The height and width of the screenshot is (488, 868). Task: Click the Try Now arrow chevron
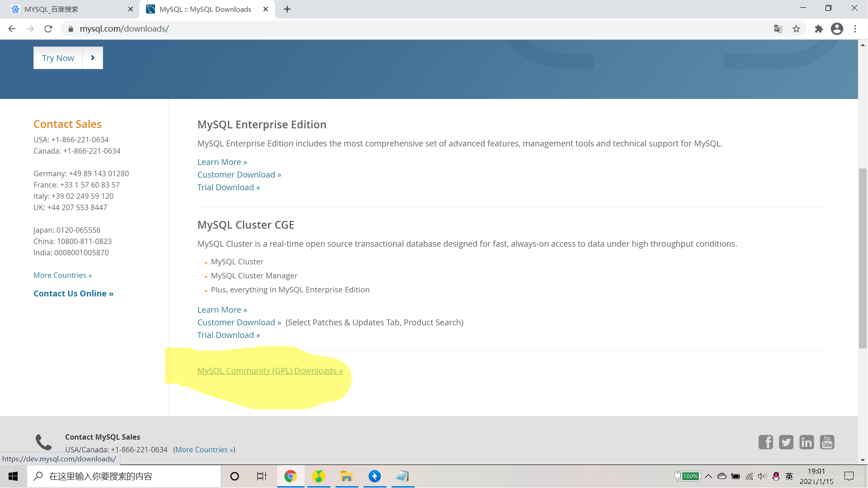coord(93,58)
